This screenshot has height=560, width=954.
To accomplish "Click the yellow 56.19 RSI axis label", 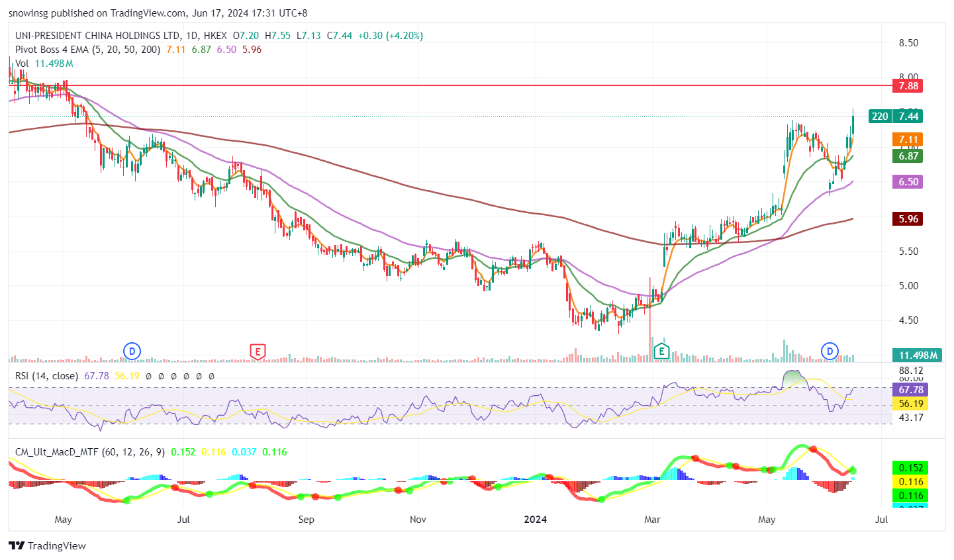I will (x=910, y=403).
